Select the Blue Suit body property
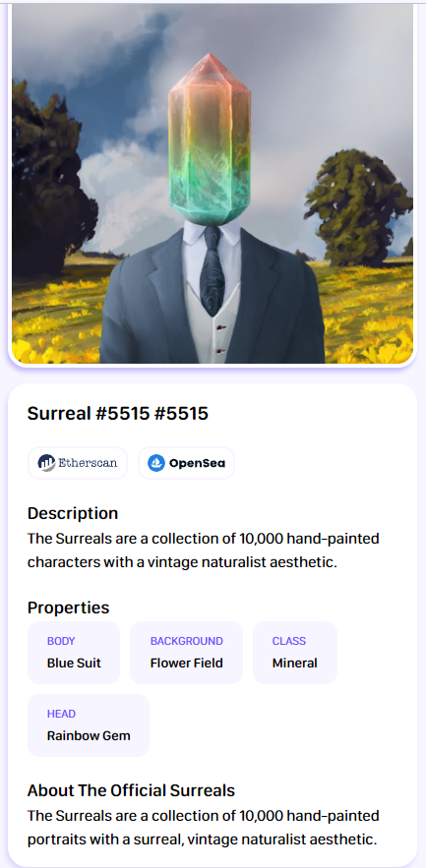426x868 pixels. point(74,653)
